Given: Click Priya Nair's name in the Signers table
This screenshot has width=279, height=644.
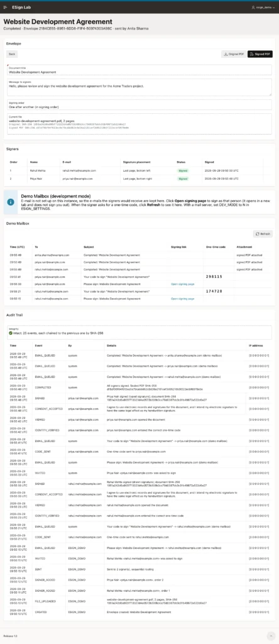Looking at the screenshot, I should [36, 179].
